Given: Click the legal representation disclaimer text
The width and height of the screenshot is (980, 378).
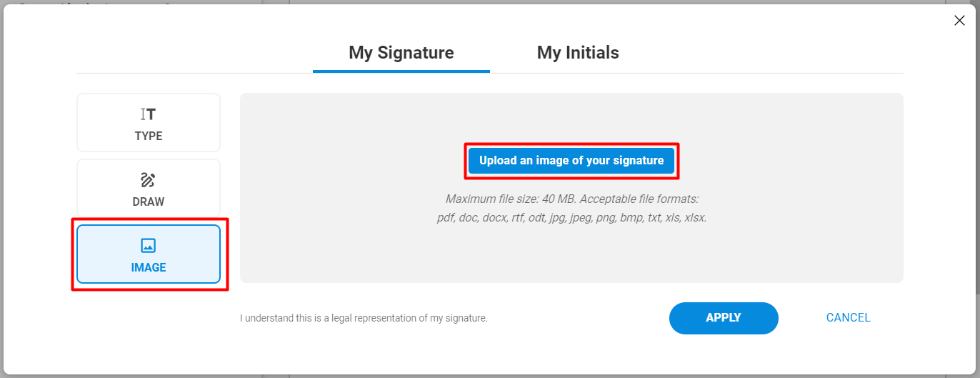Looking at the screenshot, I should pyautogui.click(x=364, y=318).
